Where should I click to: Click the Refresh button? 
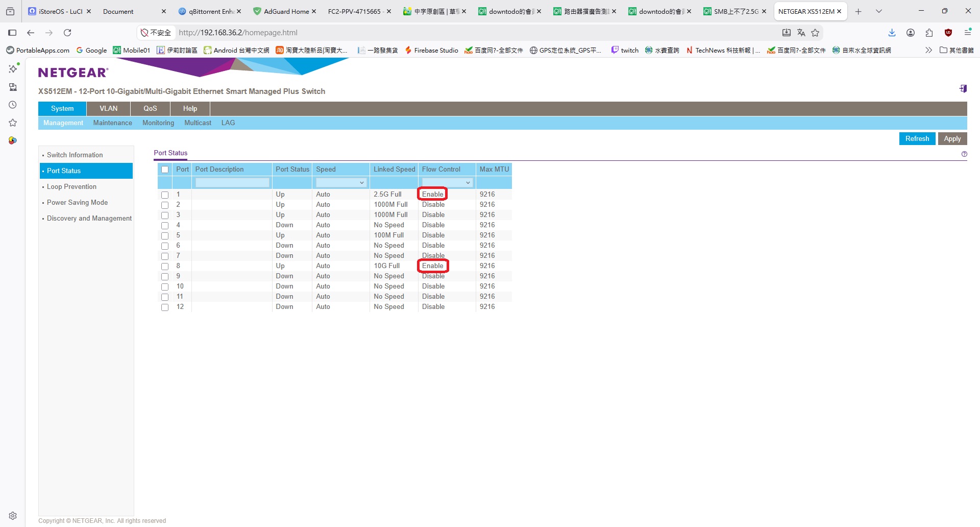tap(917, 139)
